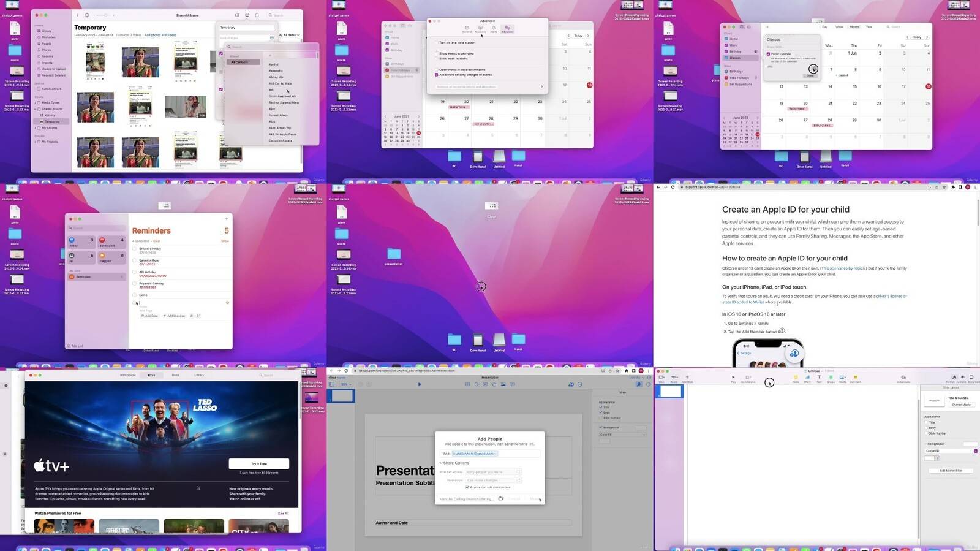The height and width of the screenshot is (551, 980).
Task: Open the Who can access dropdown
Action: (x=494, y=472)
